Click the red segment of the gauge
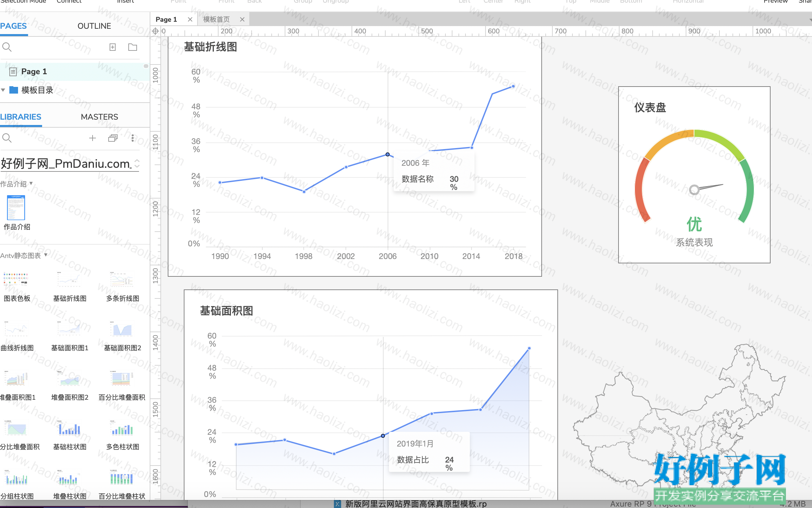812x508 pixels. pos(642,190)
